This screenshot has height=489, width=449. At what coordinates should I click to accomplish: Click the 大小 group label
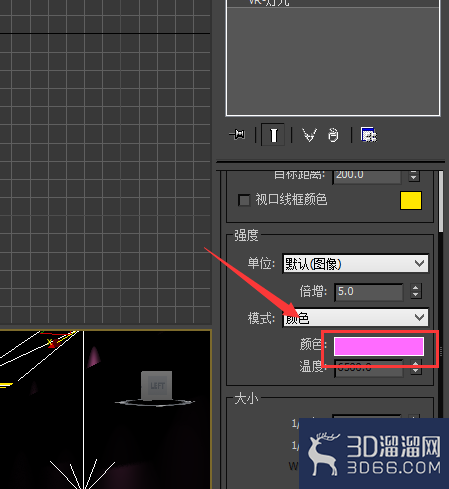(246, 399)
